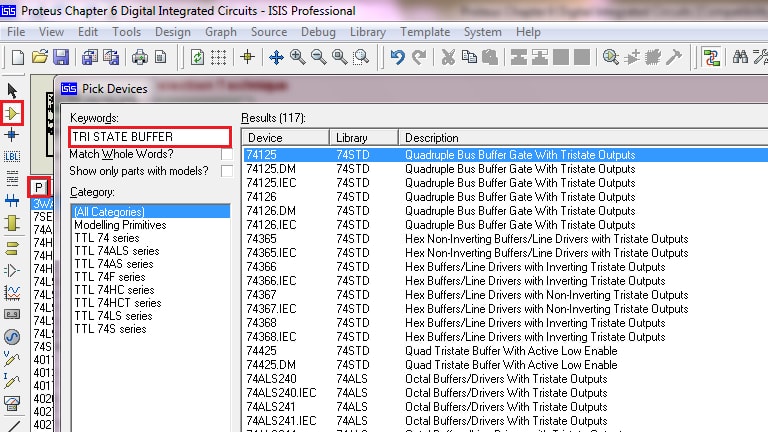Select TTL 74LS series category
Image resolution: width=768 pixels, height=432 pixels.
tap(112, 316)
